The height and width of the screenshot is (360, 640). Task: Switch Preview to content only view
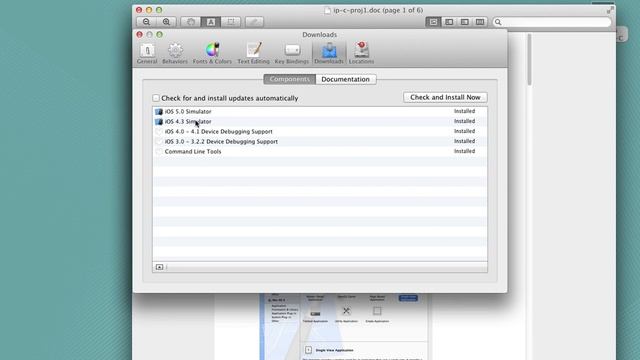[433, 22]
